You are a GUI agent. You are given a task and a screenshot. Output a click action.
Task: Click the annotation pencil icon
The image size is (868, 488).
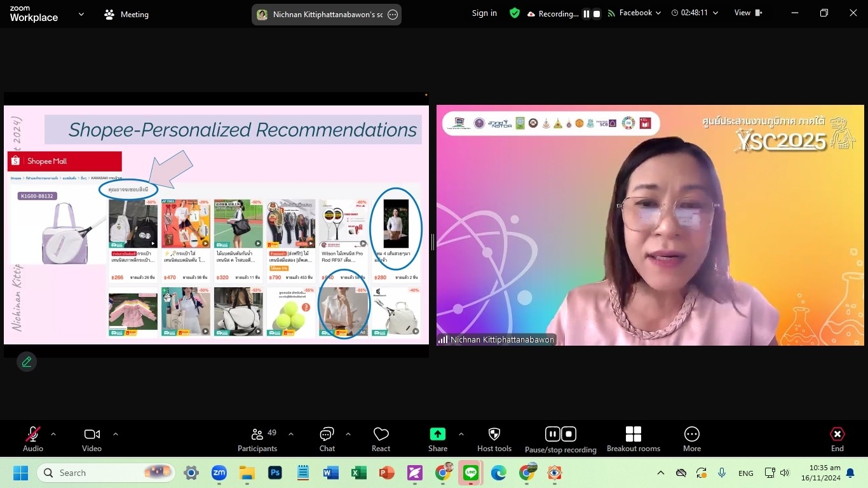click(x=27, y=362)
